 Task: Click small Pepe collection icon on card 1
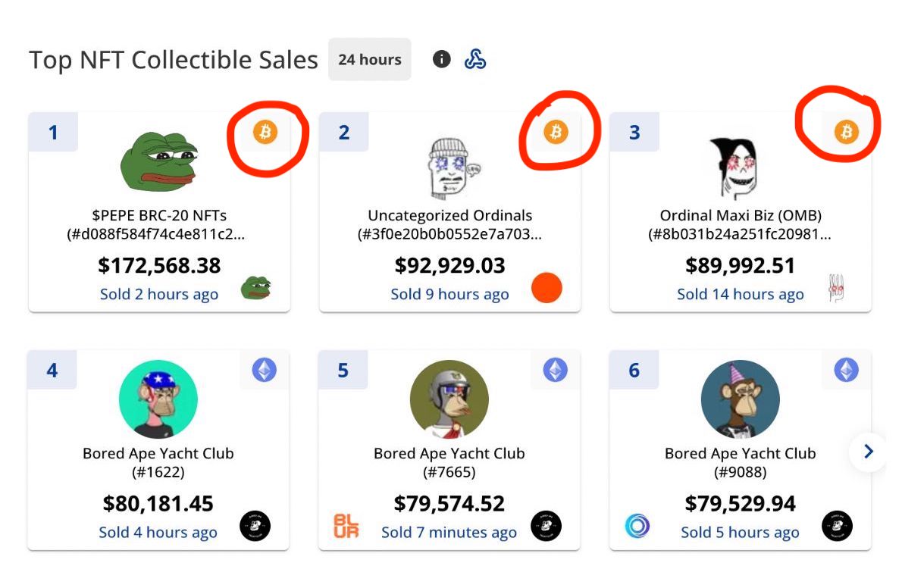click(255, 288)
